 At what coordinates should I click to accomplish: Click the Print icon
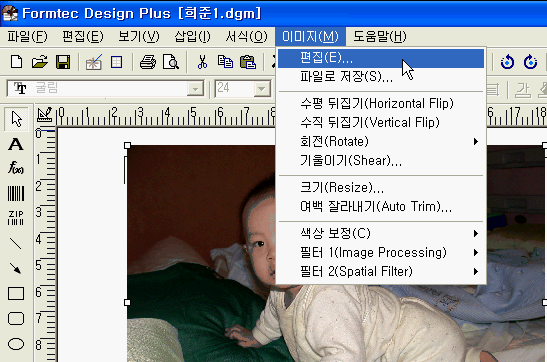click(148, 62)
